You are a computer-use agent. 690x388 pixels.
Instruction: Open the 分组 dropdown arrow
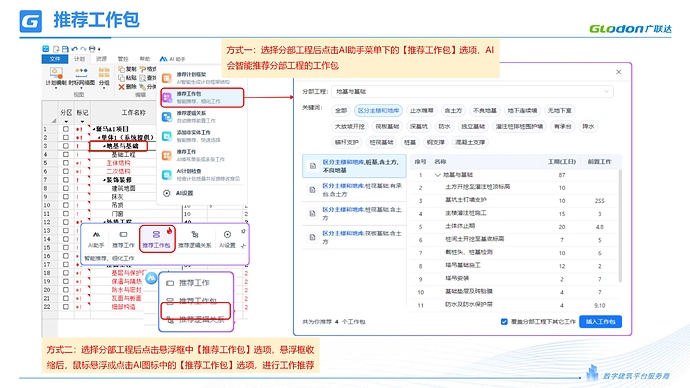tap(104, 88)
